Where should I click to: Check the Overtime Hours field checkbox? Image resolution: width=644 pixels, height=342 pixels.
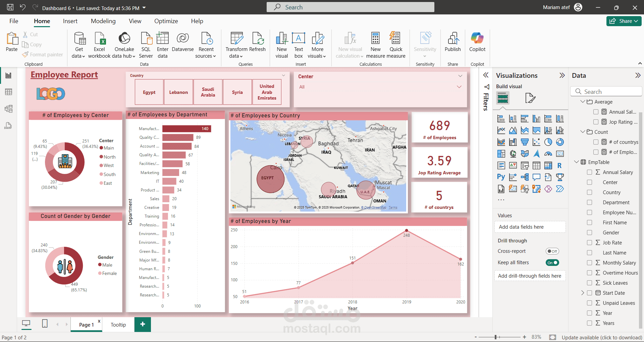point(589,273)
